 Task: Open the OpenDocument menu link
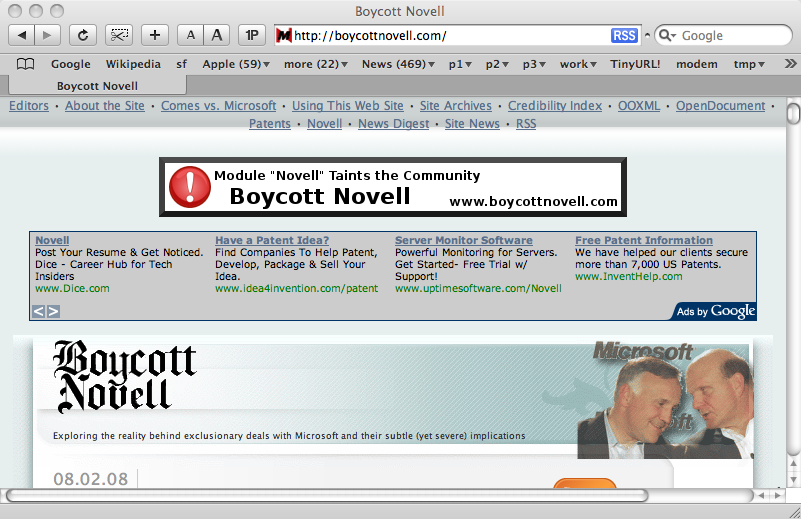tap(721, 106)
